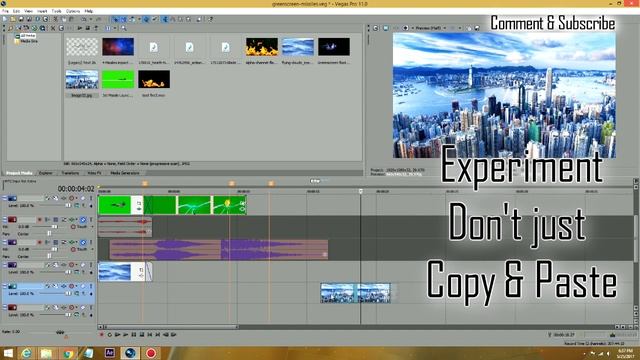Click the X remove media icon
Screen dimensions: 640x360
[x=53, y=28]
